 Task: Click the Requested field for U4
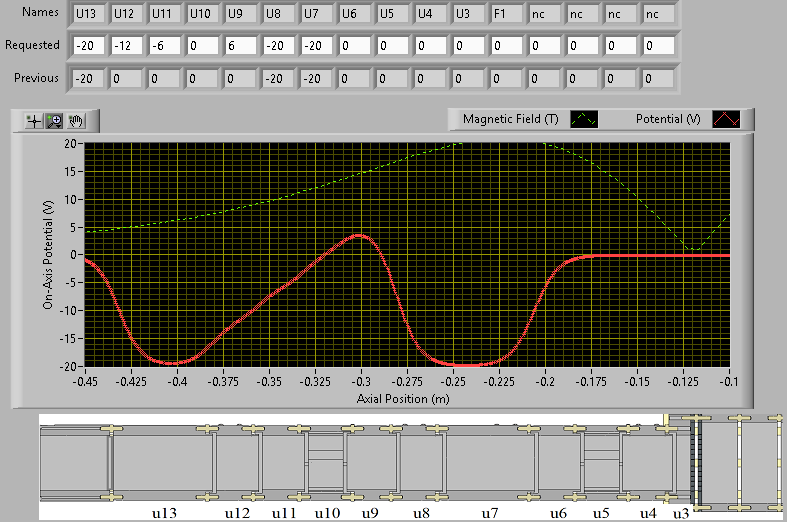click(431, 46)
